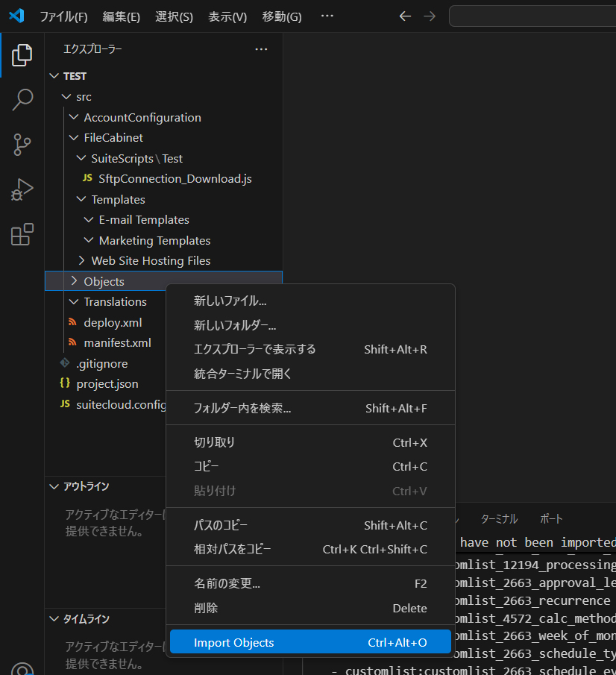
Task: Open Explorer panel more actions ellipsis
Action: pos(261,49)
